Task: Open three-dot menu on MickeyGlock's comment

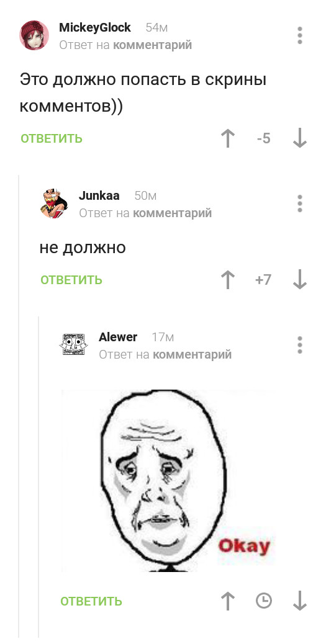Action: 300,35
